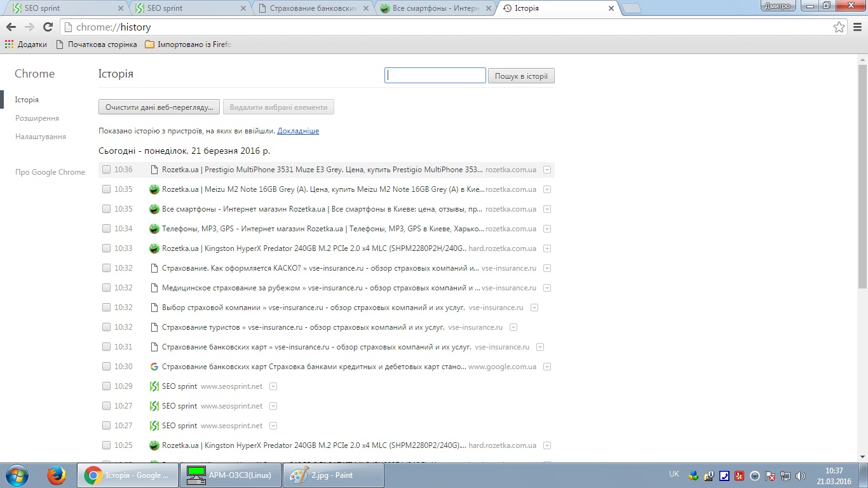Click the browser forward arrow
The height and width of the screenshot is (488, 868).
pyautogui.click(x=29, y=27)
